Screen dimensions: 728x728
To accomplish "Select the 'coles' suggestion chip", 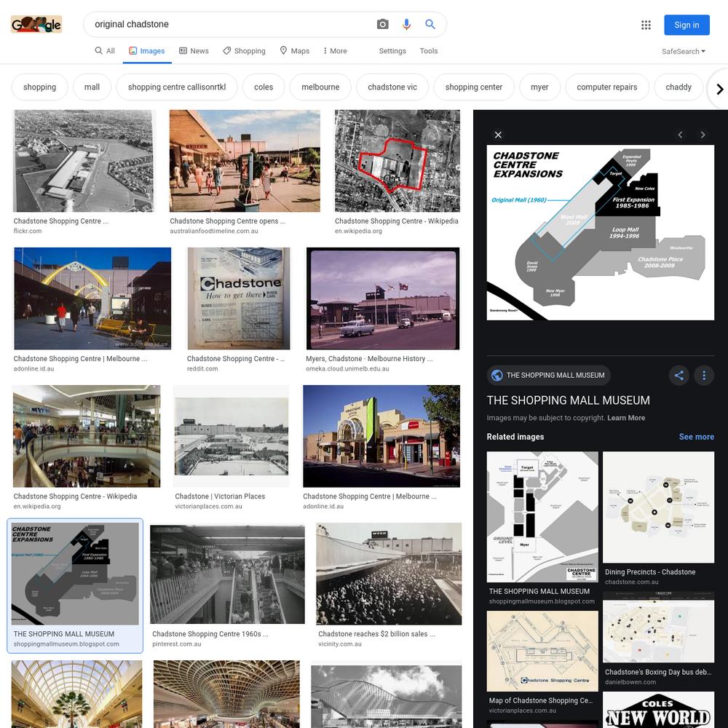I will coord(264,87).
